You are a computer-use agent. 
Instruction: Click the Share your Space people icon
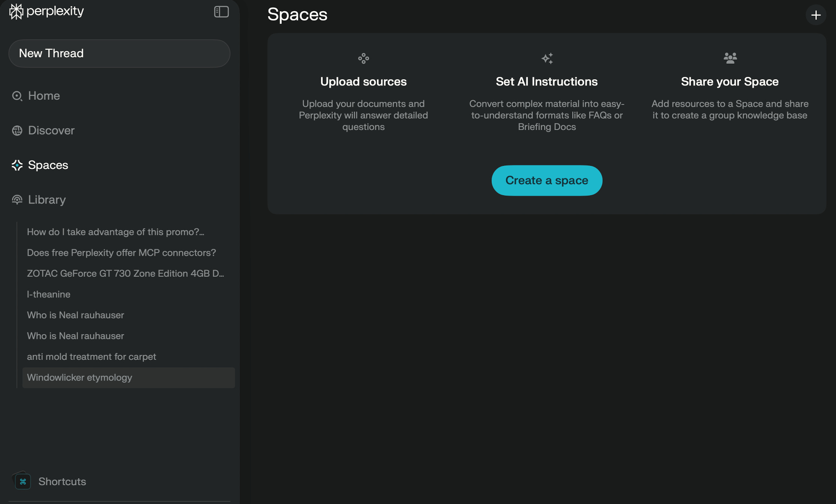click(x=730, y=58)
